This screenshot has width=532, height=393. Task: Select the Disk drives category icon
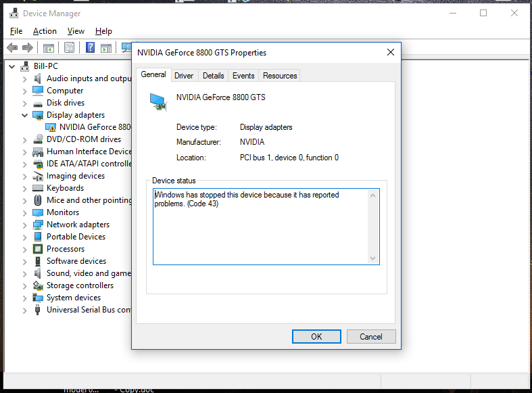point(38,103)
